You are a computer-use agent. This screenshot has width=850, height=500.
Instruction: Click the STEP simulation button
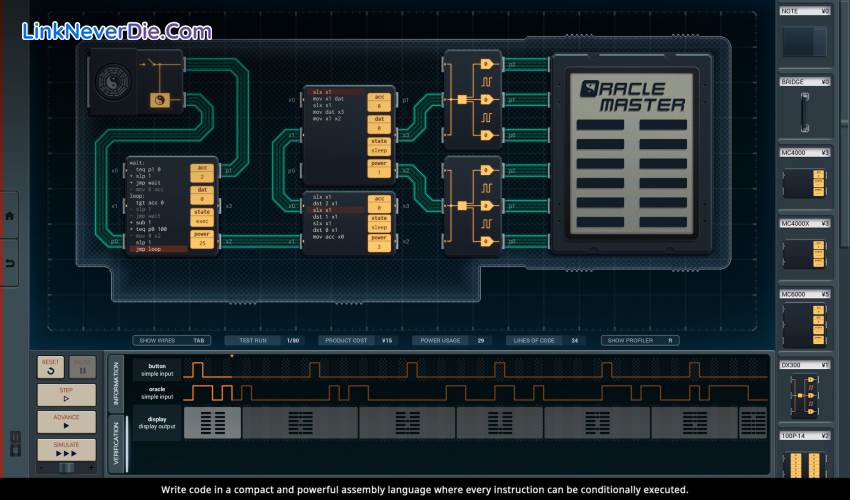pyautogui.click(x=66, y=394)
